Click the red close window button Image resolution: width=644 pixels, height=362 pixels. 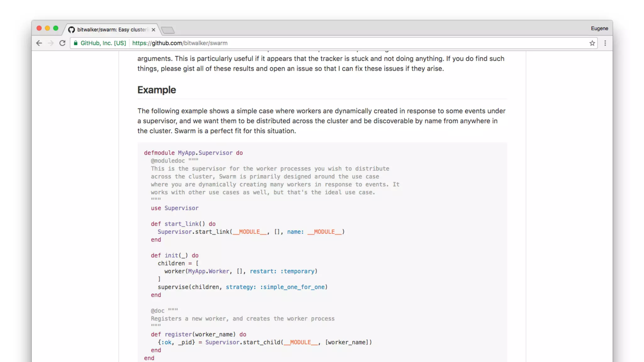39,28
